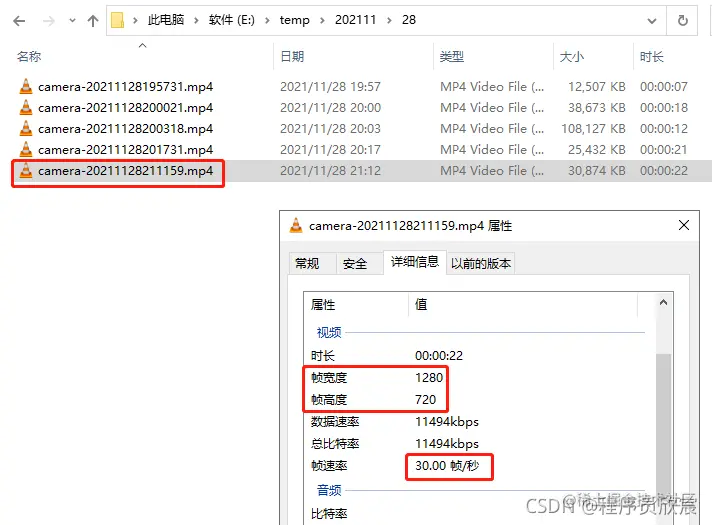Click the 属性 column header
712x525 pixels.
click(323, 305)
